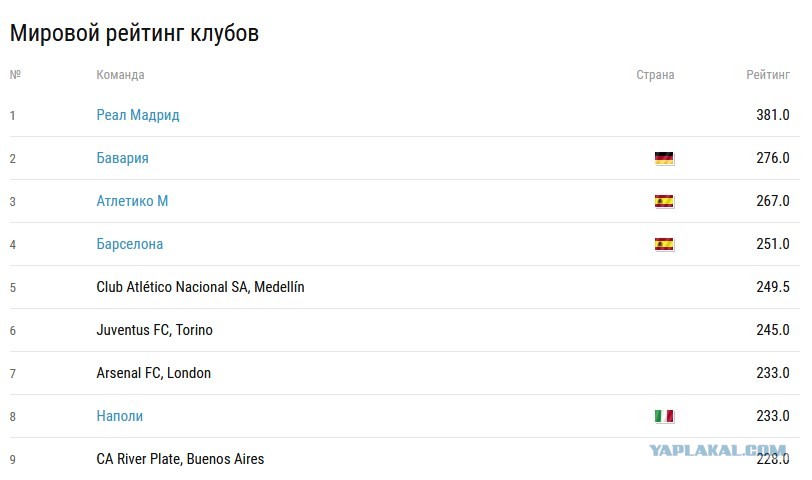The image size is (812, 480).
Task: Open the Реал Мадрид team link
Action: coord(138,115)
